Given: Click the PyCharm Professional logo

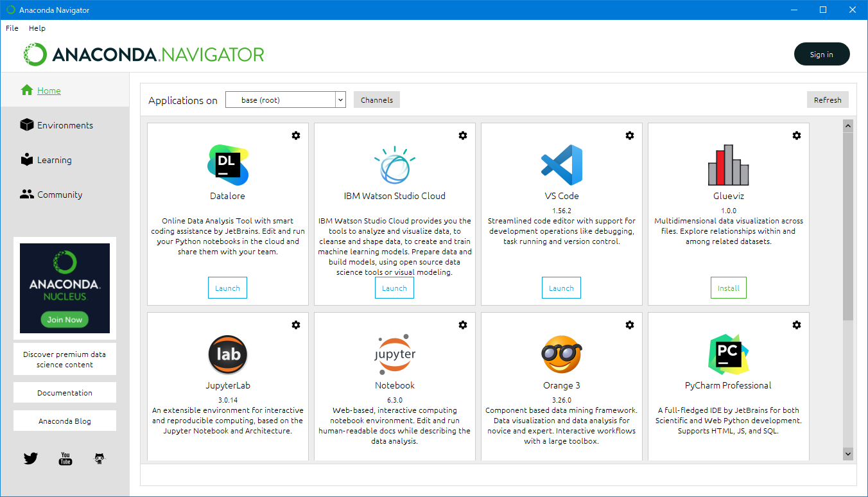Looking at the screenshot, I should [728, 354].
